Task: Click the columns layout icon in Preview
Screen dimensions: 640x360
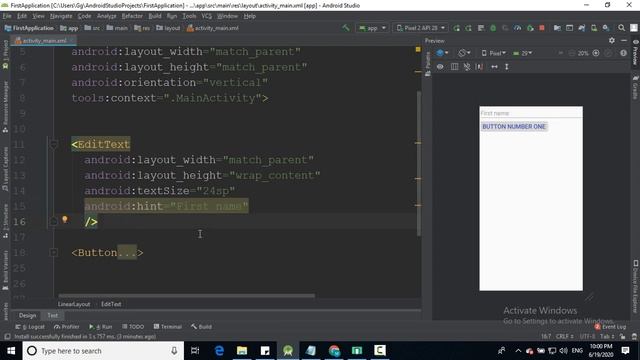Action: (454, 67)
